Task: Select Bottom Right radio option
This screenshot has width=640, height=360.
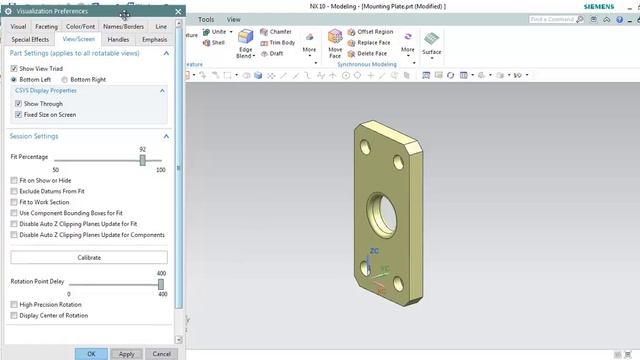Action: pos(64,80)
